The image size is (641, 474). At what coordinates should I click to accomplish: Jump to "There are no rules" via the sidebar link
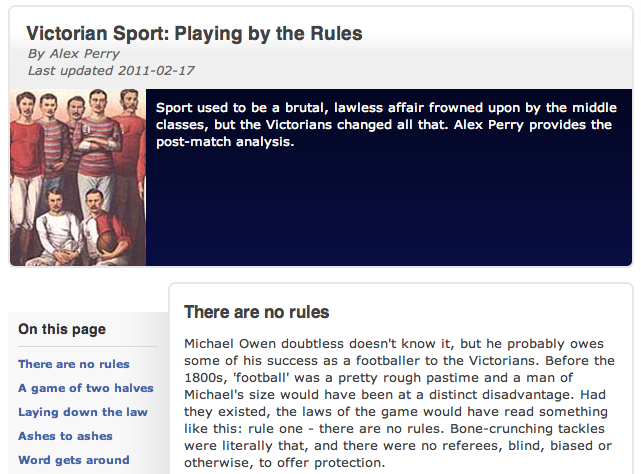tap(74, 364)
